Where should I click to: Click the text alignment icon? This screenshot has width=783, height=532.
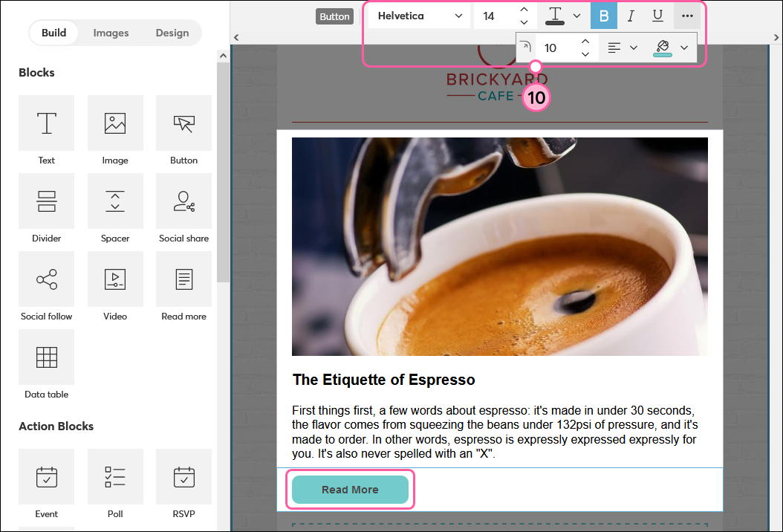click(x=614, y=48)
